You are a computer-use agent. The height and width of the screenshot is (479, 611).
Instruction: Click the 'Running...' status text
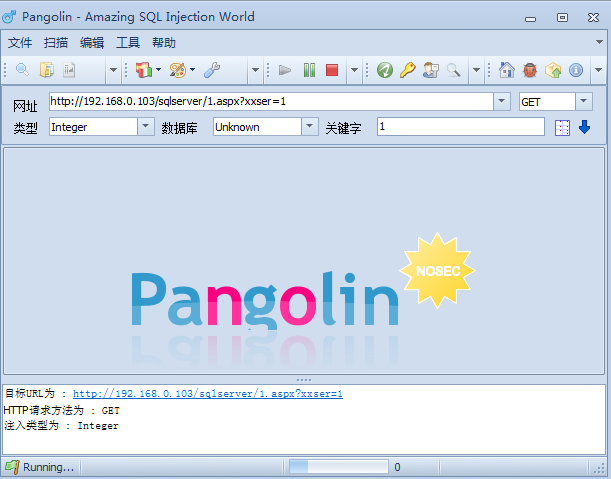(48, 467)
